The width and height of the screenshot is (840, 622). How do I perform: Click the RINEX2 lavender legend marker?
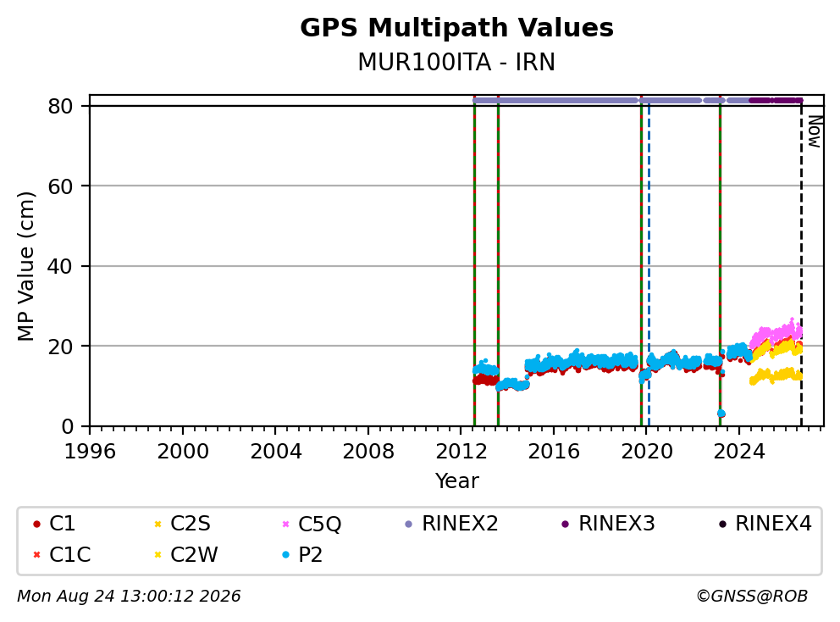coord(409,524)
